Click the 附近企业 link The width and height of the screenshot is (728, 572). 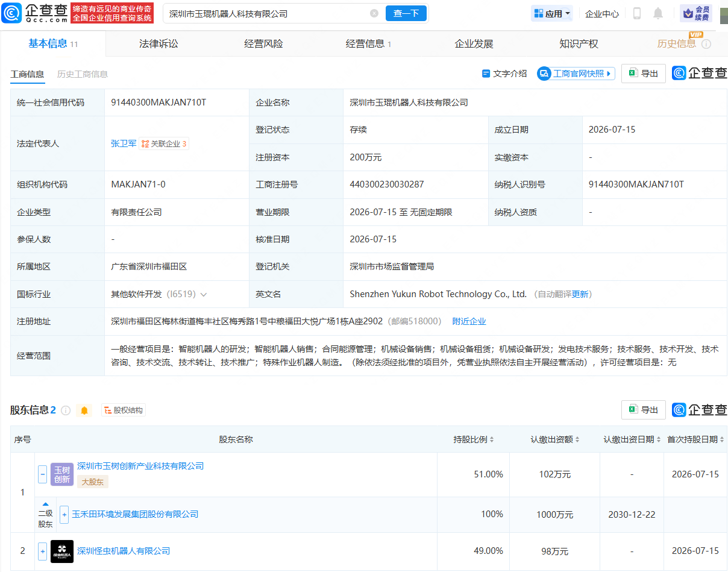(x=469, y=322)
